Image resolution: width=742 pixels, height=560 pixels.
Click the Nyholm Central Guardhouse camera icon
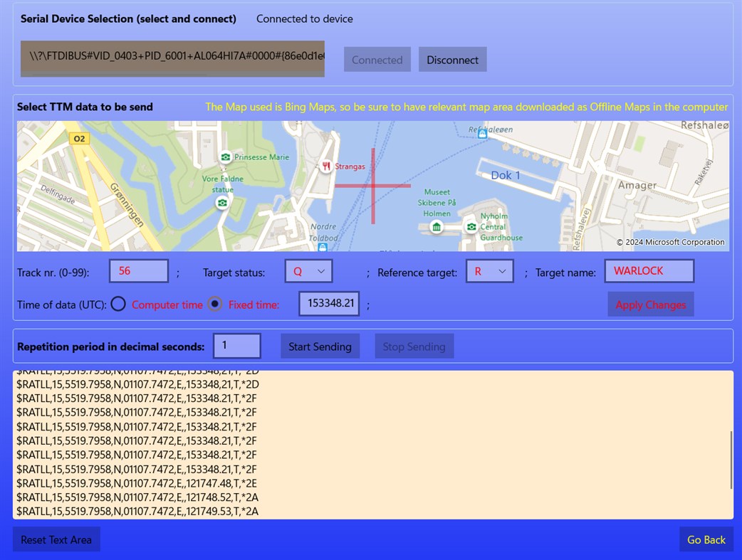coord(471,227)
